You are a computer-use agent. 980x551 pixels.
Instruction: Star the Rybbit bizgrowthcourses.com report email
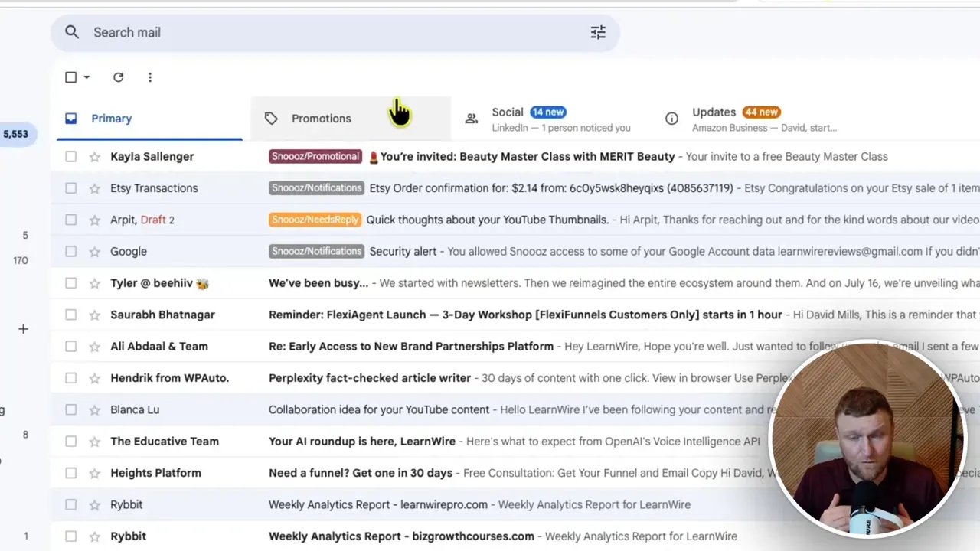95,536
